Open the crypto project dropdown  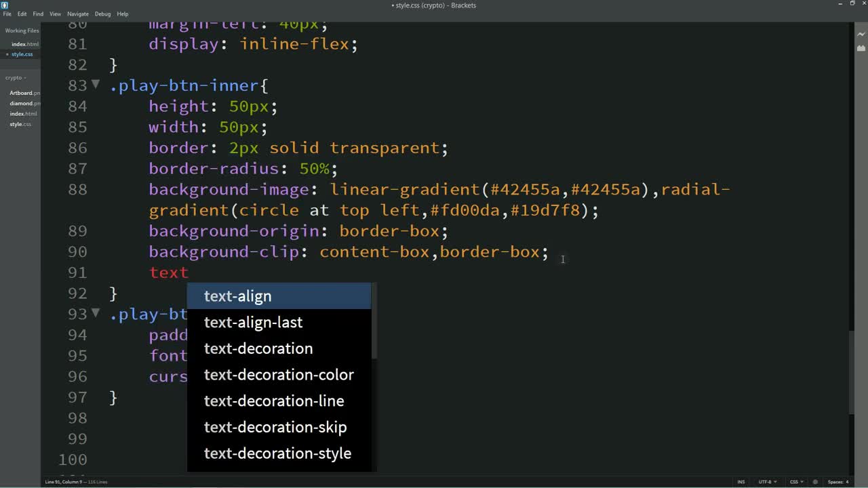click(x=14, y=78)
